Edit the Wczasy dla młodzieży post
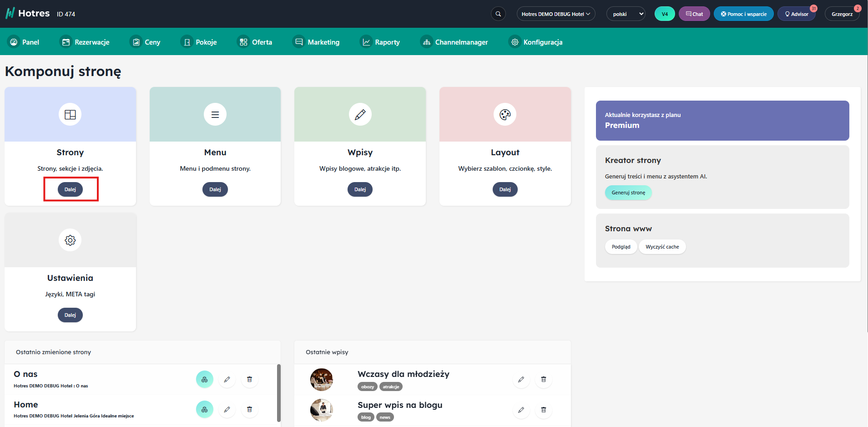 [x=521, y=379]
